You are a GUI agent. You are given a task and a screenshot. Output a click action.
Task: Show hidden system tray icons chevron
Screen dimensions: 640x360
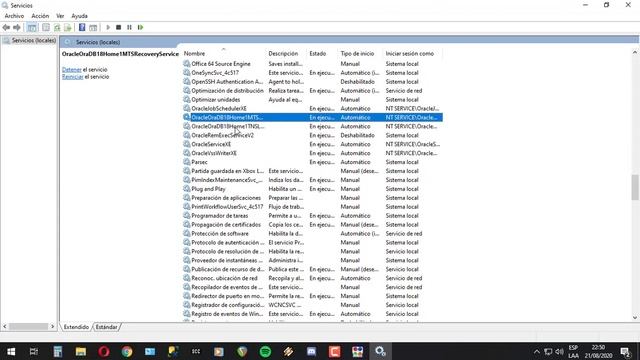point(537,351)
